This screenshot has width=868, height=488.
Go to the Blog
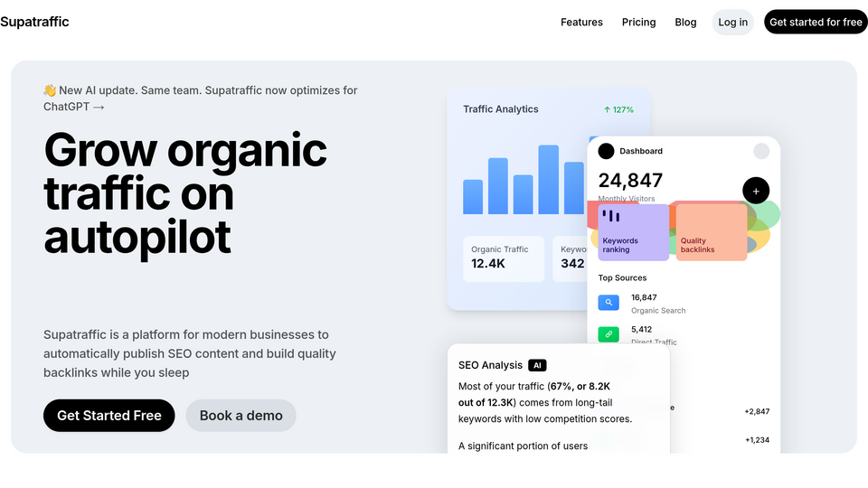point(685,22)
